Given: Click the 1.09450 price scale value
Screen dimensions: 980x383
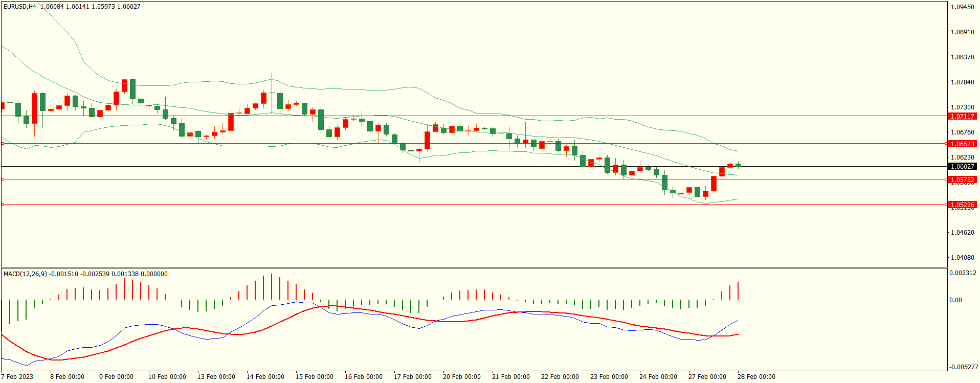Looking at the screenshot, I should click(962, 7).
